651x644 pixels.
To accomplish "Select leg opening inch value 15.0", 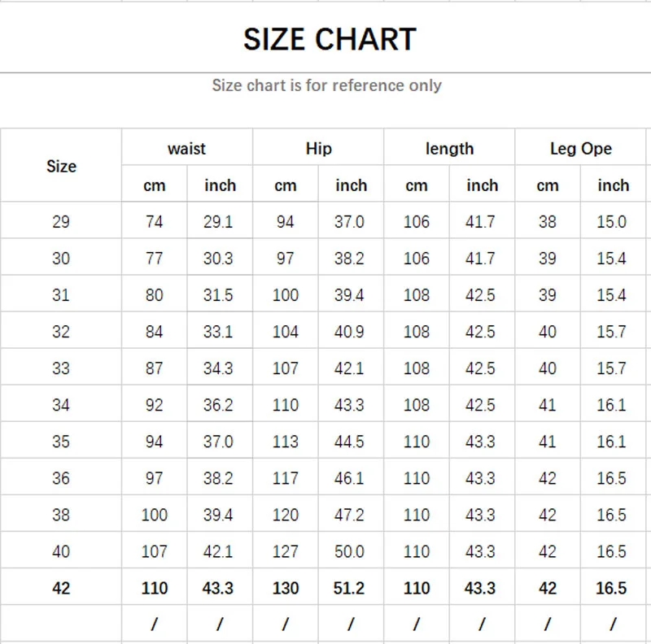I will [611, 222].
